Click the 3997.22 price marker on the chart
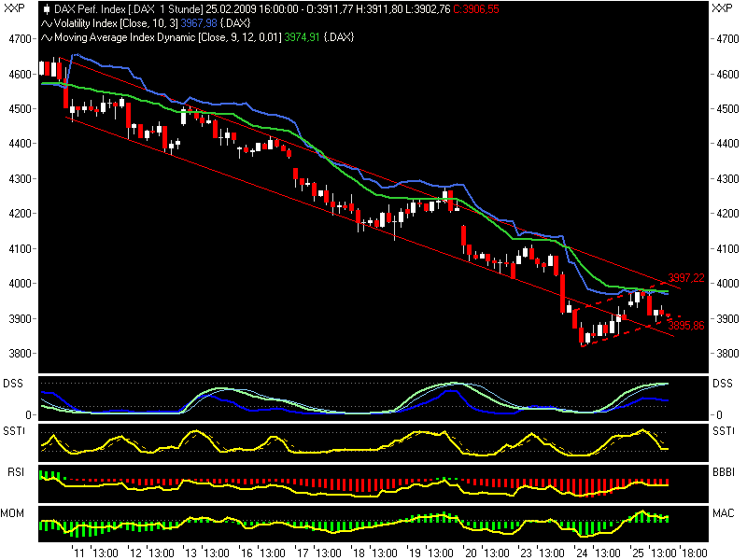The width and height of the screenshot is (747, 560). point(685,277)
